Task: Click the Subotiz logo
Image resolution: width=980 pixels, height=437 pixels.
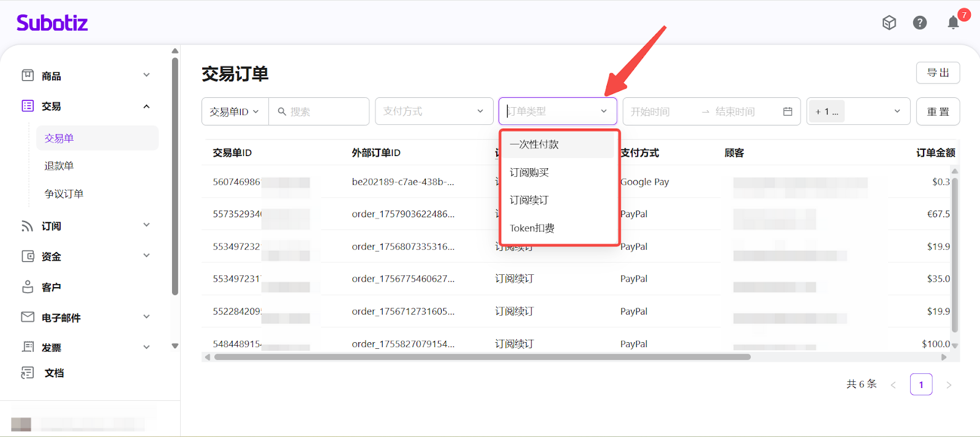Action: [x=52, y=23]
